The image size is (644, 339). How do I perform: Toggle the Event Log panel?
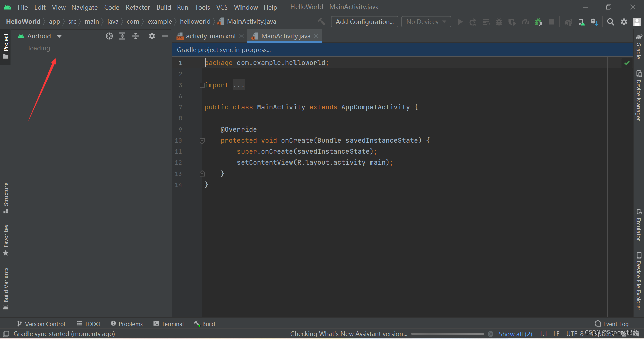coord(611,324)
